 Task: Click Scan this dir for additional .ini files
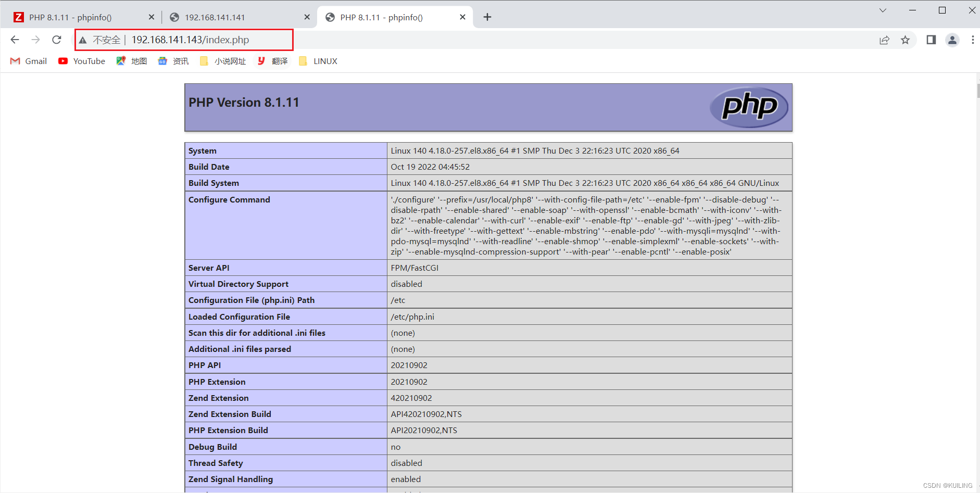coord(257,333)
